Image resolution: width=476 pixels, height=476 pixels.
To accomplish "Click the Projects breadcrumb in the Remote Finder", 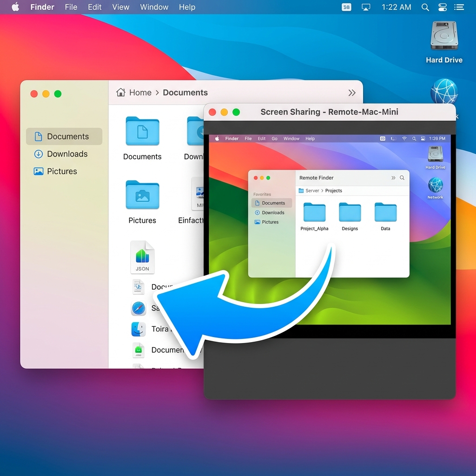I will point(333,191).
